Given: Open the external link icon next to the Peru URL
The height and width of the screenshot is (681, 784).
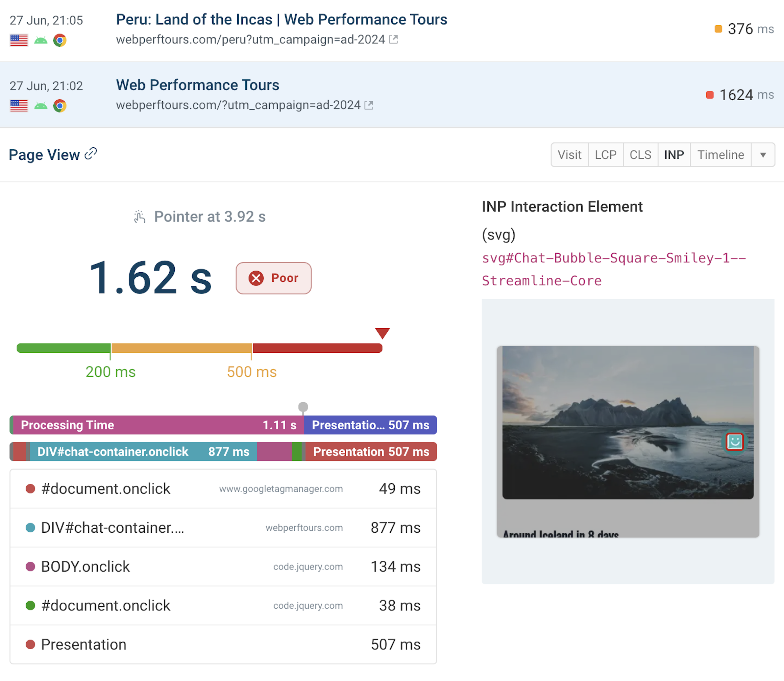Looking at the screenshot, I should pos(394,39).
